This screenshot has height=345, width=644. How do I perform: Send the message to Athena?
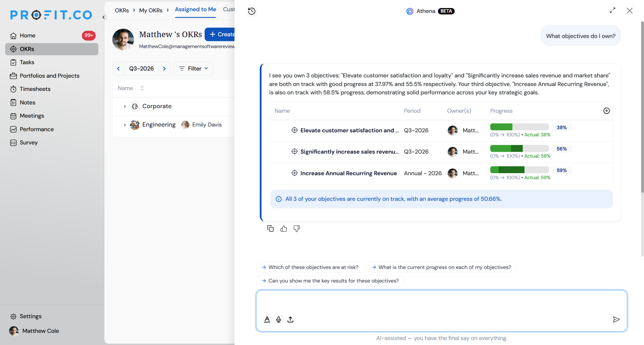point(616,320)
